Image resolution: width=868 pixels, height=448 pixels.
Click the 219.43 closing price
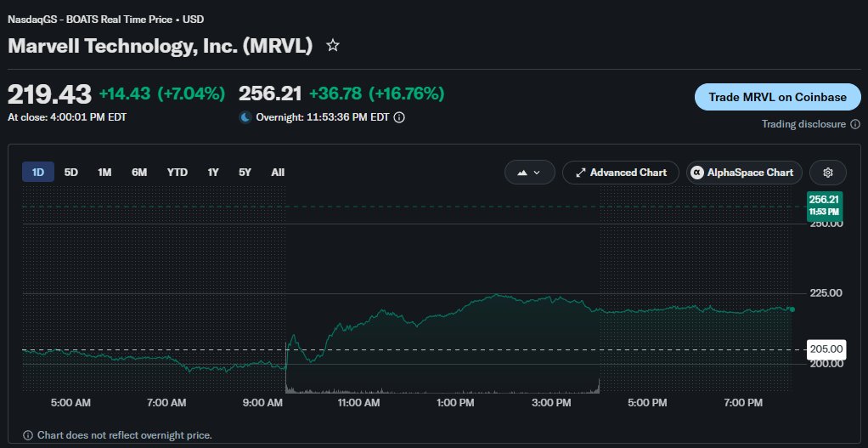click(50, 94)
